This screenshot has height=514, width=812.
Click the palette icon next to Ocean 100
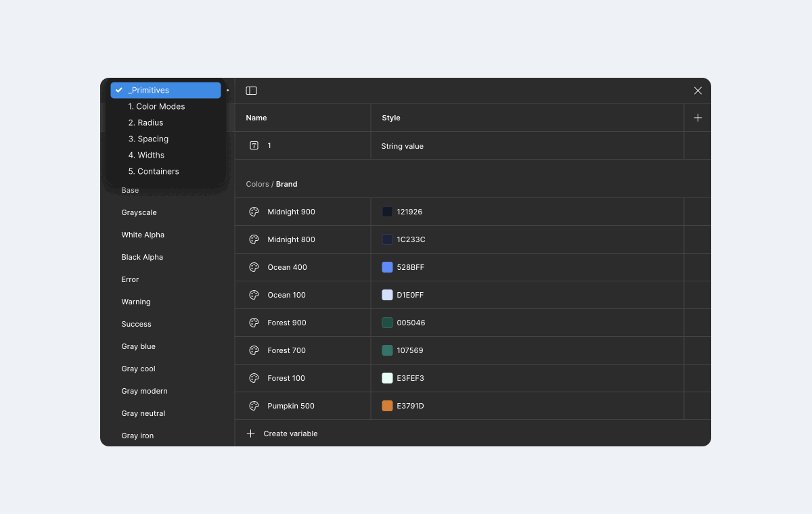pos(254,295)
